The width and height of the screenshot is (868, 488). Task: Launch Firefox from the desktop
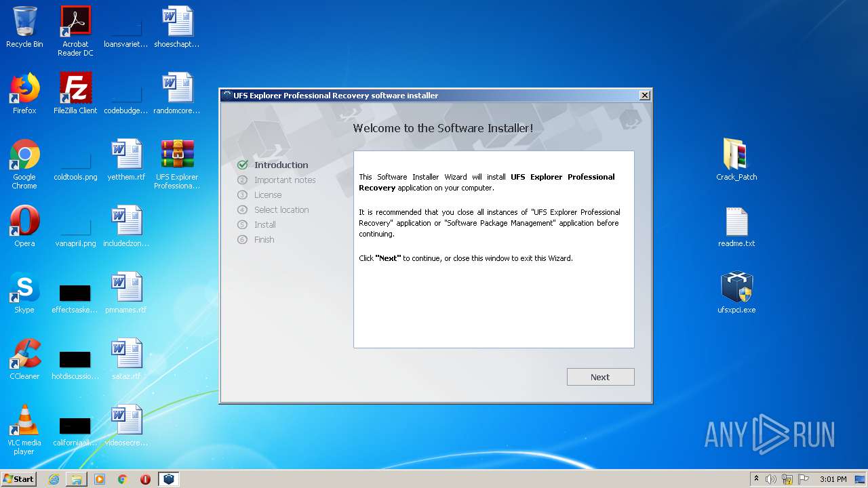[24, 94]
